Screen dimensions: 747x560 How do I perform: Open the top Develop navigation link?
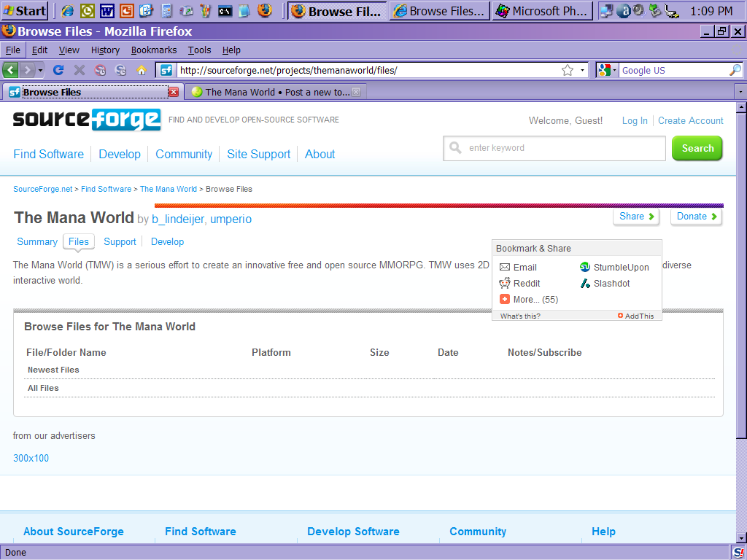pos(120,155)
